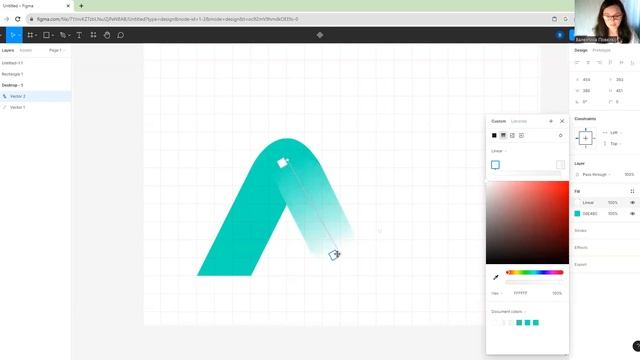Close the color picker popup
This screenshot has height=360, width=640.
coord(562,121)
